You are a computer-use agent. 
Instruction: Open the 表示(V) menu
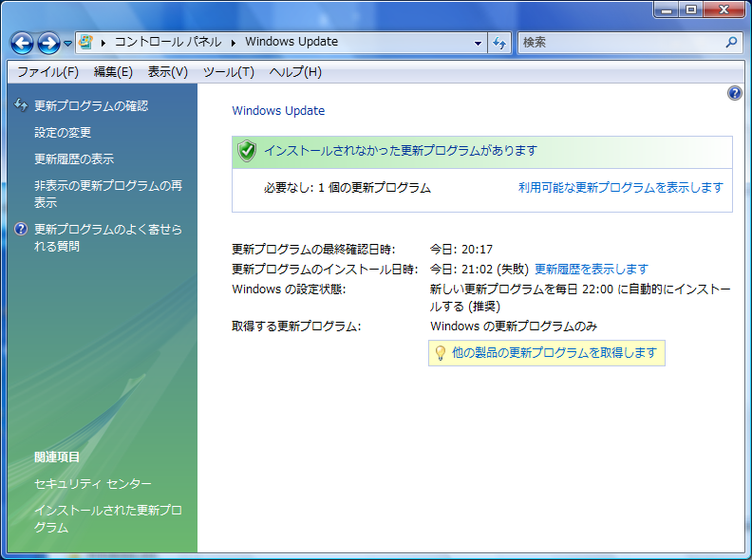coord(168,72)
